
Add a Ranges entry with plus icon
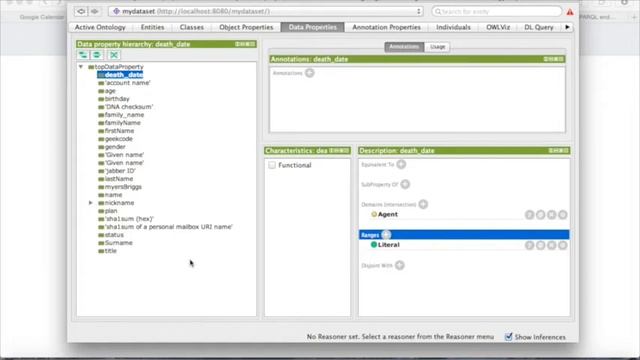(x=386, y=235)
